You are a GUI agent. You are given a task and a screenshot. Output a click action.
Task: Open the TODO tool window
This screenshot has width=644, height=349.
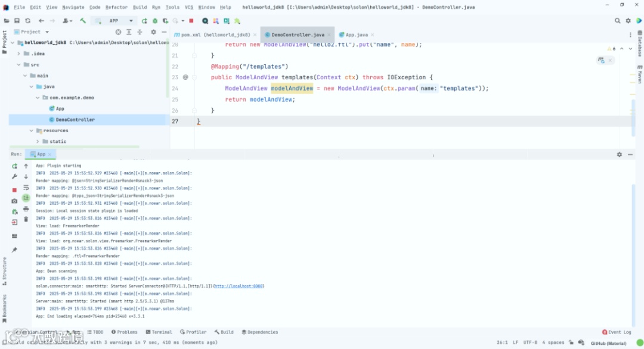pos(95,332)
